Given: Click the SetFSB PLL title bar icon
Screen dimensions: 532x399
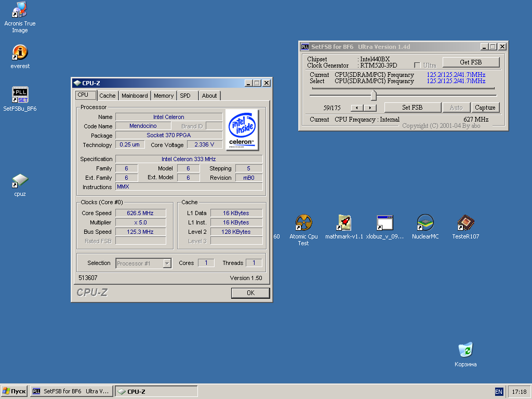Looking at the screenshot, I should (305, 47).
